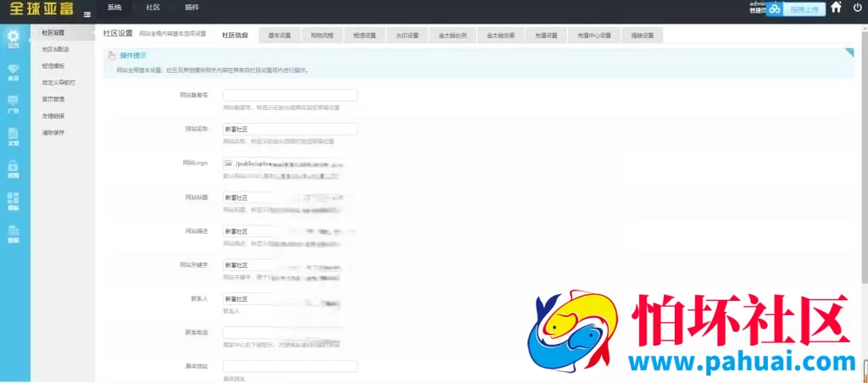Click the 全球亚富 logo
The height and width of the screenshot is (383, 868).
(42, 10)
